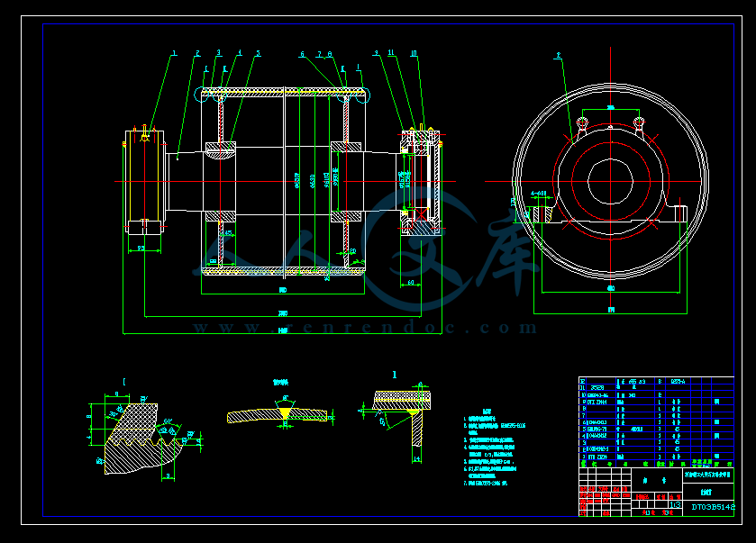
Task: Pick balloon callout 2 above the main section view
Action: click(x=197, y=53)
